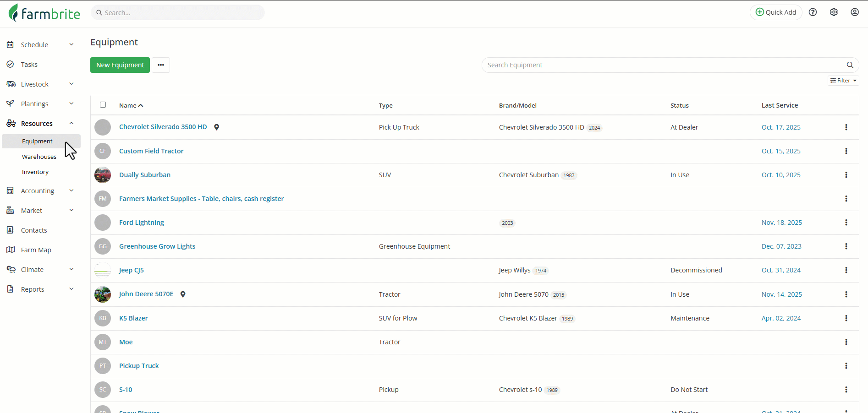Open row actions for Custom Field Tractor

846,151
